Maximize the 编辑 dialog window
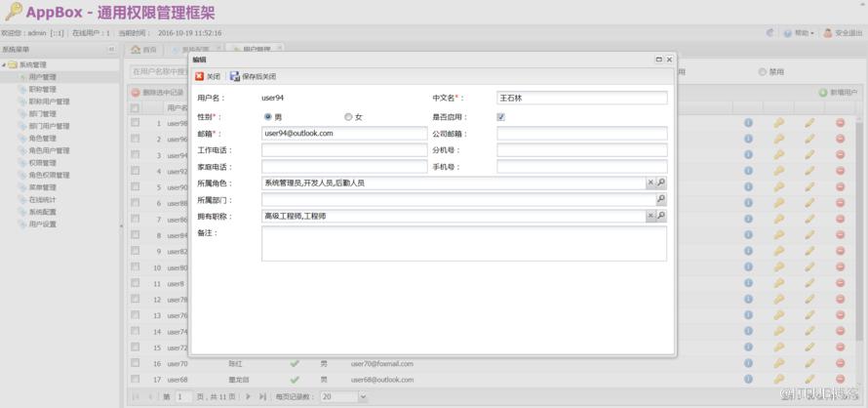Viewport: 868px width, 408px height. [x=658, y=60]
